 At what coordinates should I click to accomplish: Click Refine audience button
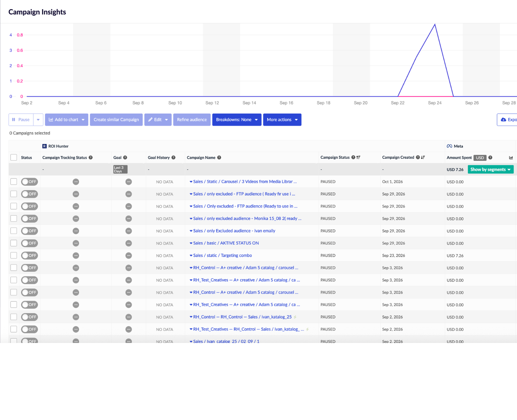[192, 120]
